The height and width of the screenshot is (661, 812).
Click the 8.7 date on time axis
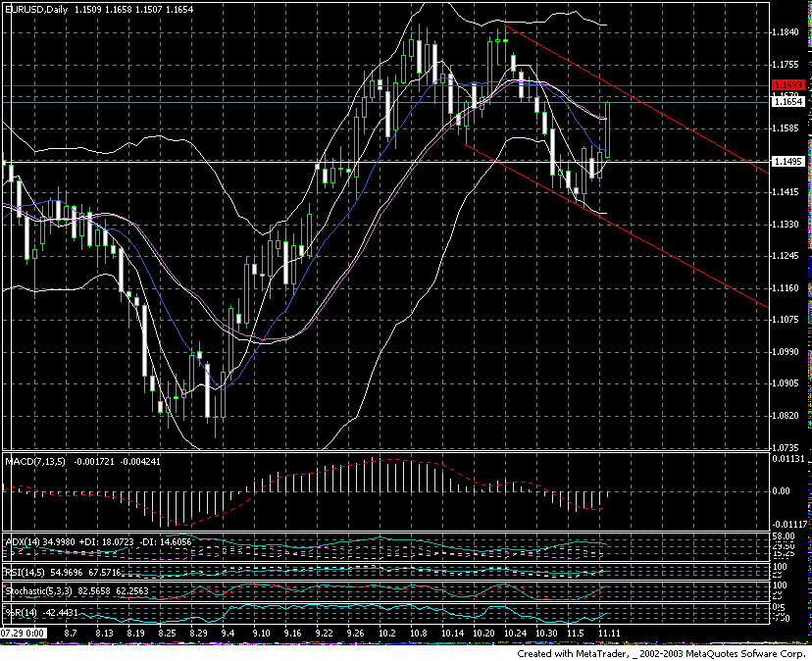71,633
